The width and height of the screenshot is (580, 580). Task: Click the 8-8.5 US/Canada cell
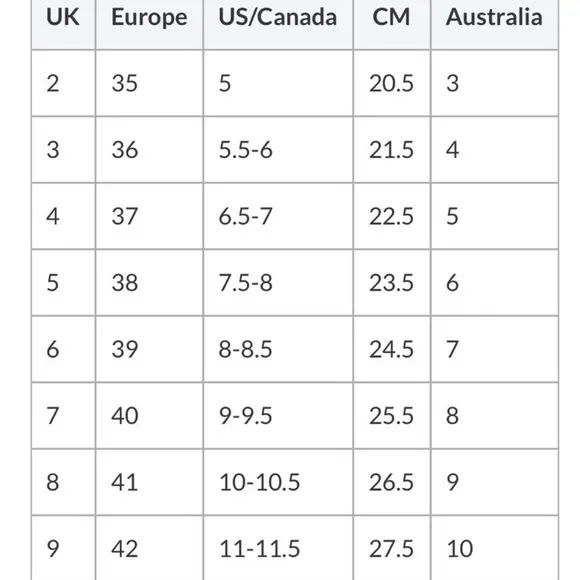pyautogui.click(x=278, y=349)
